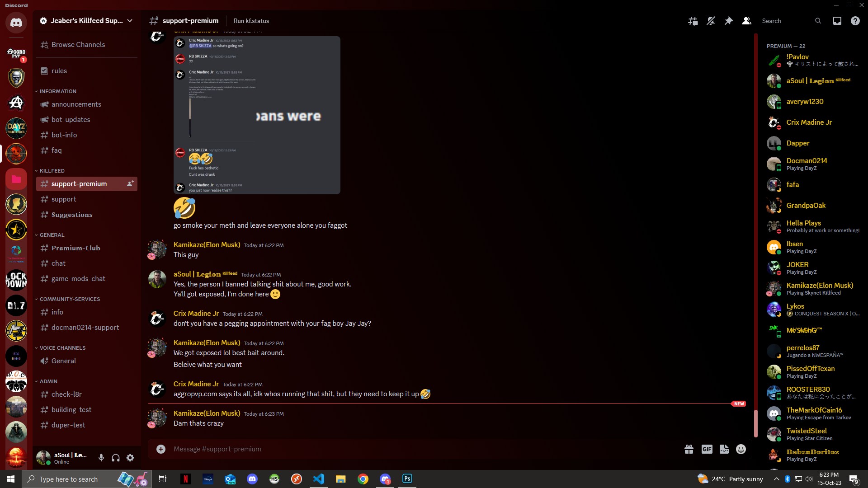Open the DayZ Multitool server icon
868x488 pixels.
click(x=16, y=128)
